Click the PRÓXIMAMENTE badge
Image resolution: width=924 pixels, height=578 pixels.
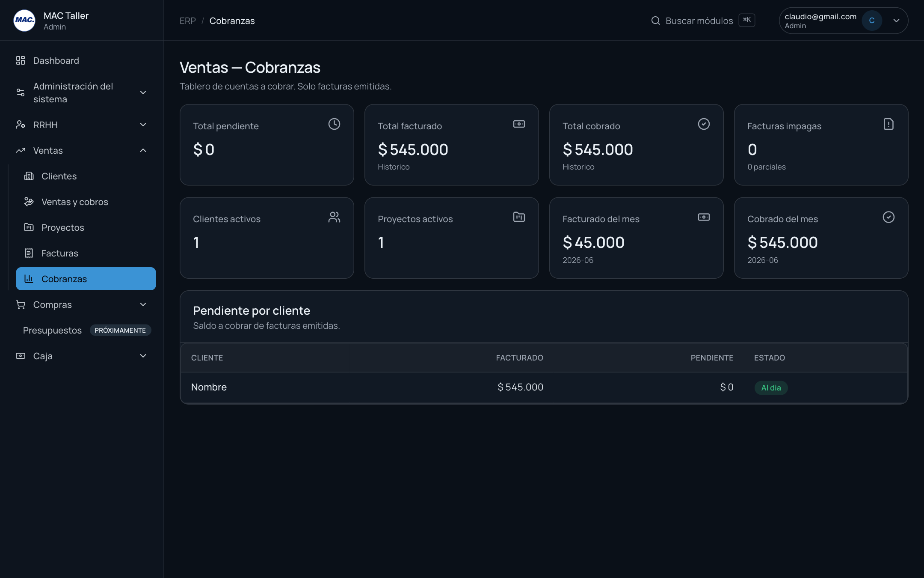(120, 330)
